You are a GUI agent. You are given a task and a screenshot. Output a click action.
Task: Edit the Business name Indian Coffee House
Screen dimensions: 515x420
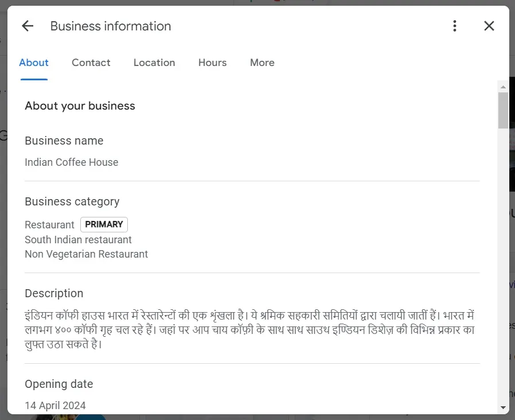click(x=72, y=162)
